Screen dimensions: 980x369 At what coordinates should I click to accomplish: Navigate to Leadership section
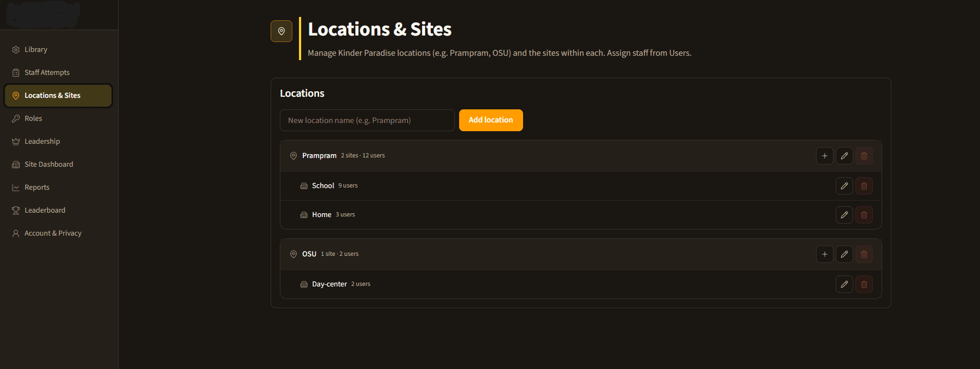point(58,142)
